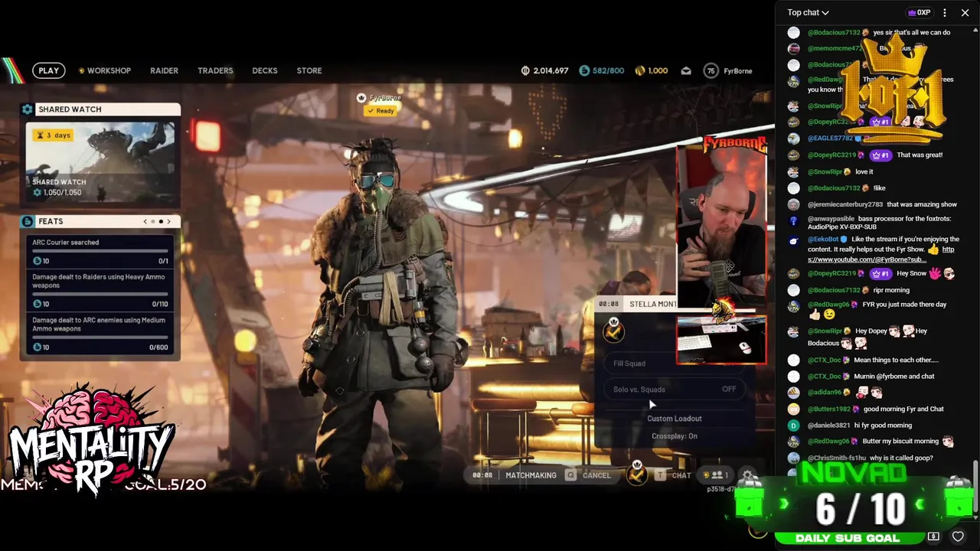Go to next Feats page arrow
The height and width of the screenshot is (551, 980).
click(168, 221)
